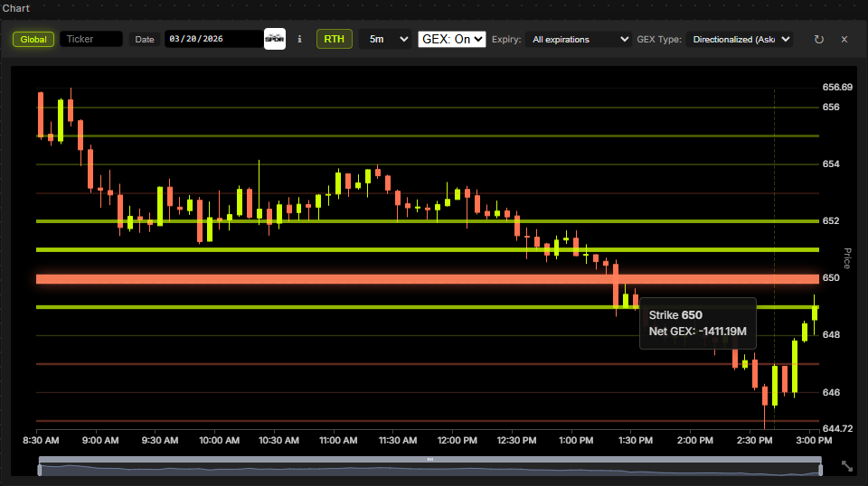Open the GEX: On dropdown
The height and width of the screenshot is (486, 868).
click(452, 40)
